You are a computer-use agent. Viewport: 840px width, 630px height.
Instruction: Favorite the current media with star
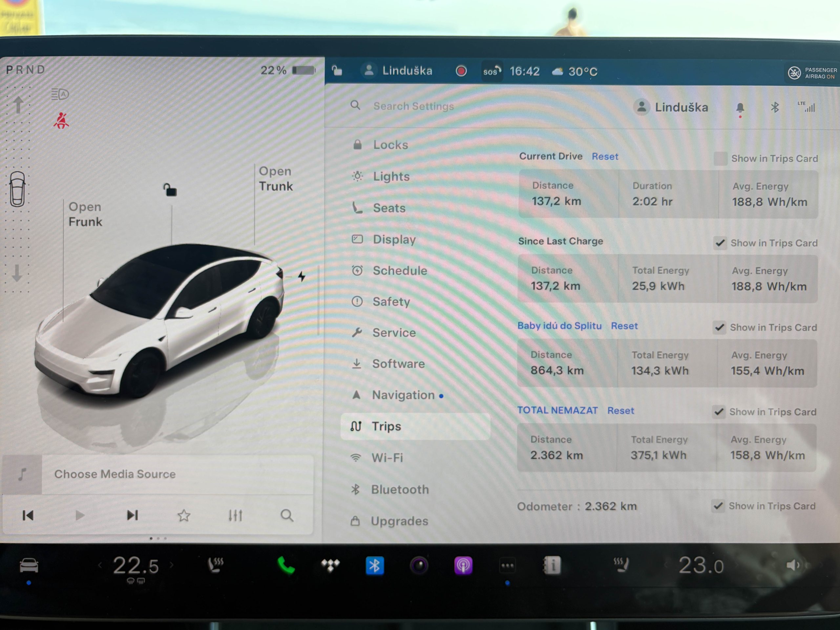tap(184, 515)
